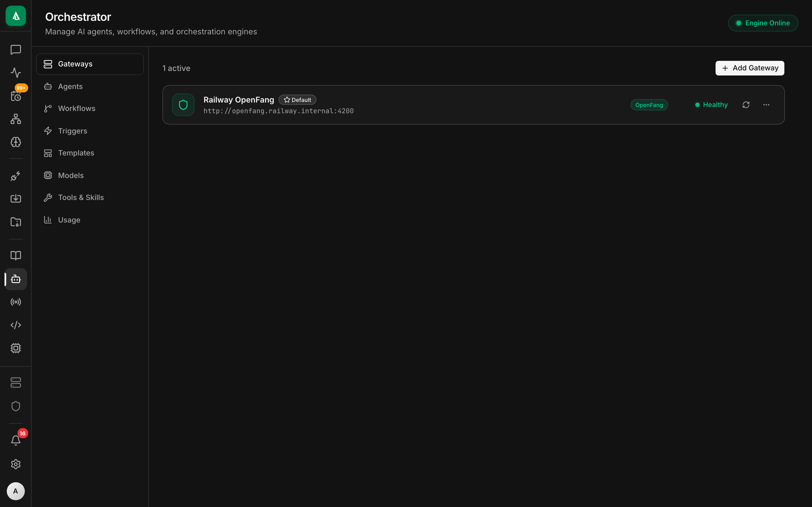Open the integrations plug icon
This screenshot has width=812, height=507.
16,176
